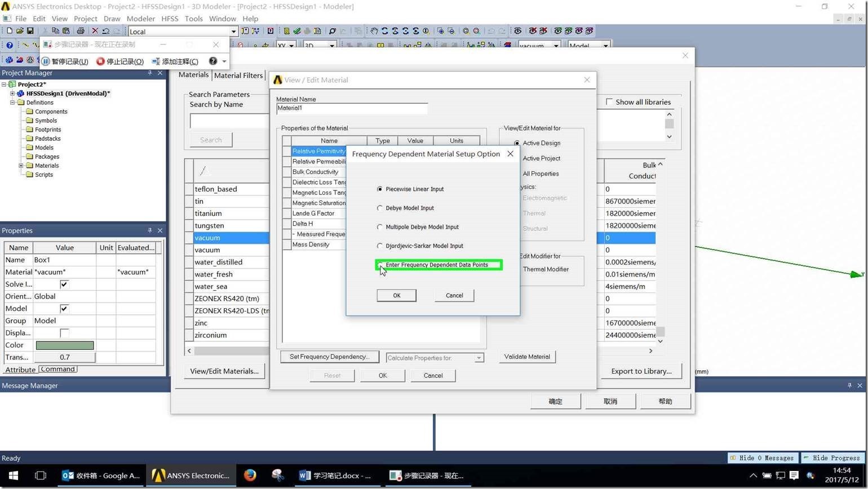The image size is (868, 489).
Task: Collapse the Project2 tree node
Action: coord(3,85)
